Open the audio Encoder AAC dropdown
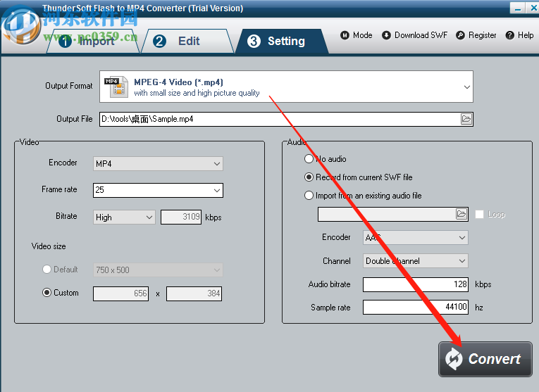The image size is (539, 392). point(415,238)
